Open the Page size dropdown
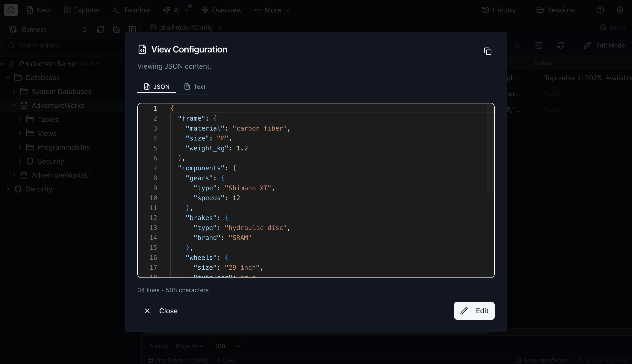 click(x=227, y=346)
